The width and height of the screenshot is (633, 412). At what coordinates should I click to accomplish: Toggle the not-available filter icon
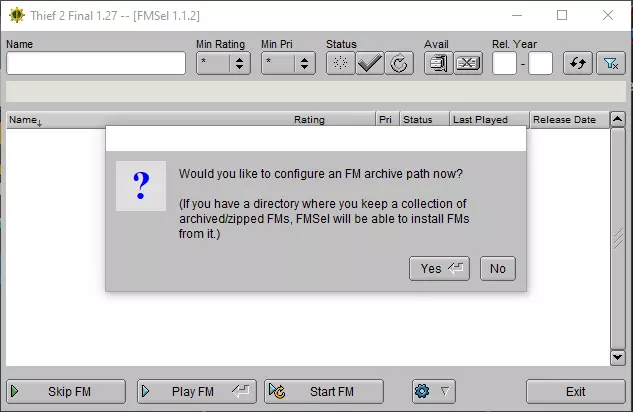coord(468,63)
